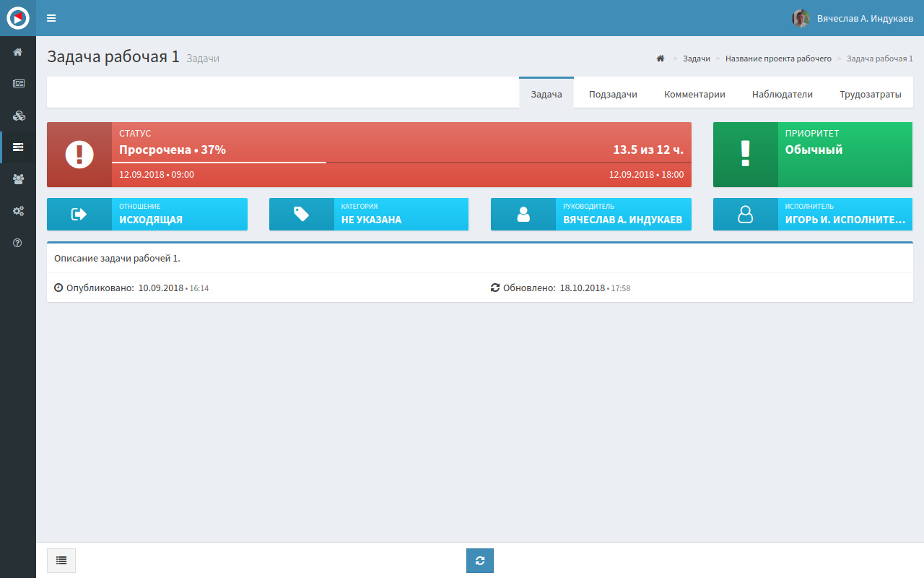Open the help question mark icon in the sidebar

[x=18, y=243]
